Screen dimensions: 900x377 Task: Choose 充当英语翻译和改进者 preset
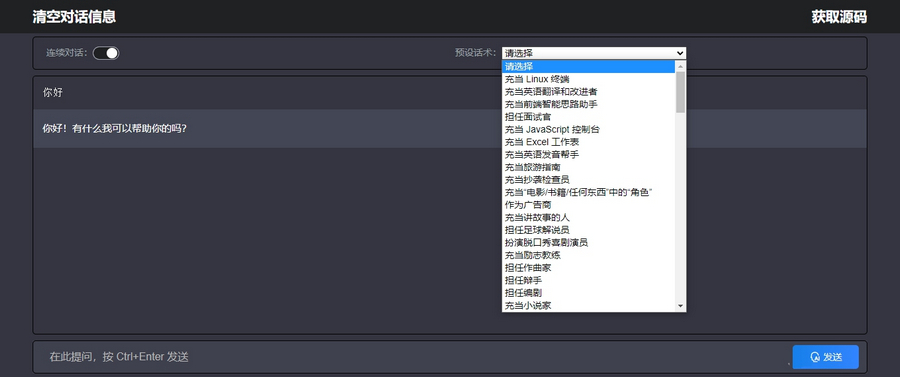tap(588, 92)
